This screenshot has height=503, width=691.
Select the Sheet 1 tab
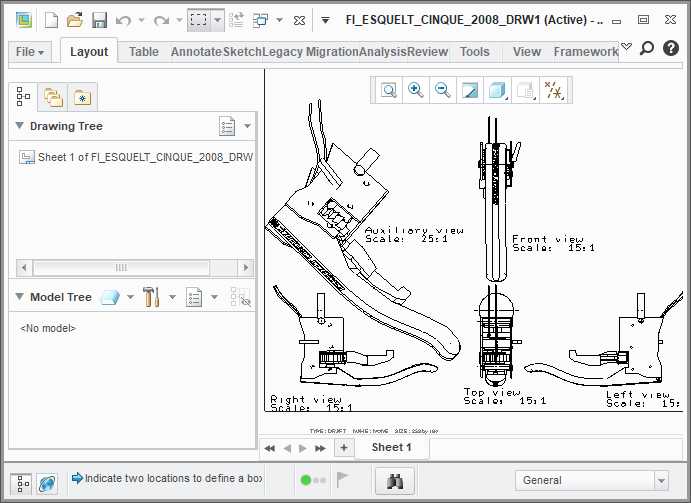point(391,447)
